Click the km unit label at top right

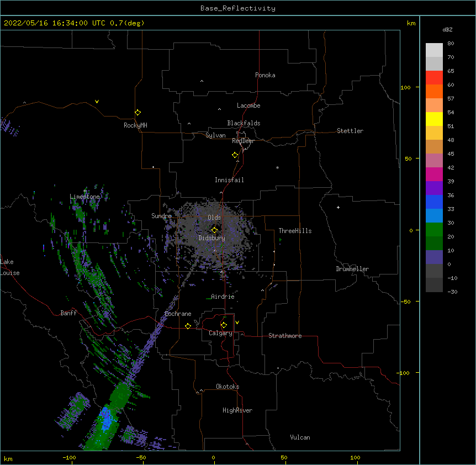(411, 23)
